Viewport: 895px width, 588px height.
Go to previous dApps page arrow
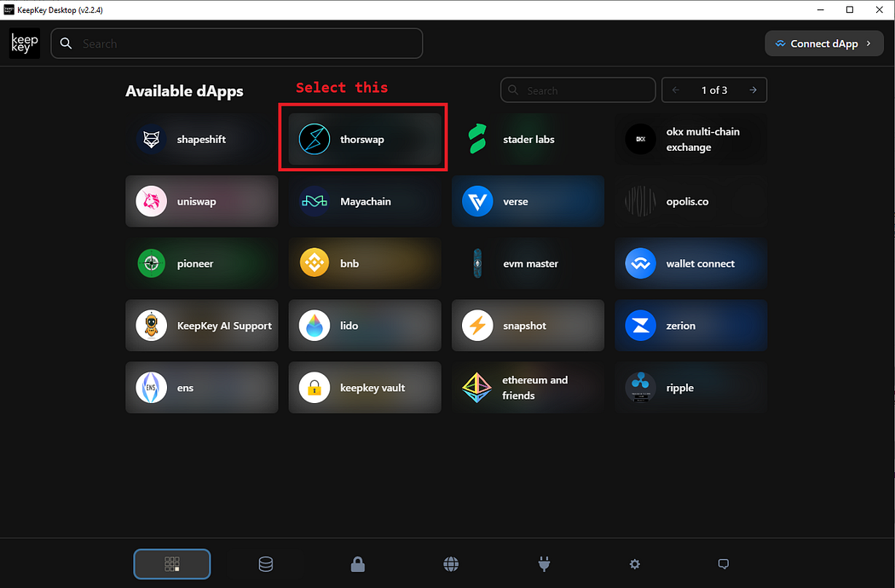pyautogui.click(x=676, y=90)
